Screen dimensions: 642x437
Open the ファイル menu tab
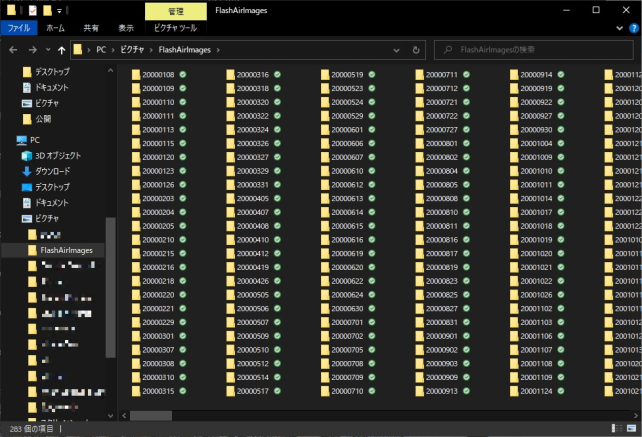click(x=18, y=29)
